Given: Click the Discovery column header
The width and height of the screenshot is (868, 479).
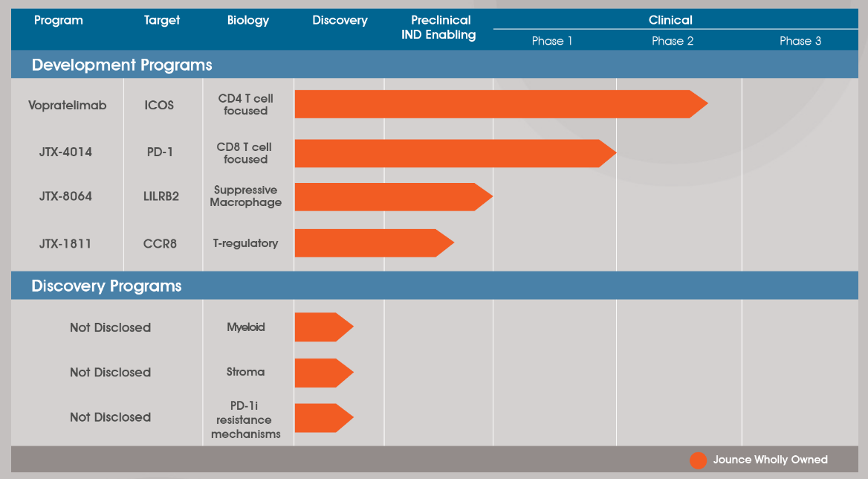Looking at the screenshot, I should tap(340, 21).
